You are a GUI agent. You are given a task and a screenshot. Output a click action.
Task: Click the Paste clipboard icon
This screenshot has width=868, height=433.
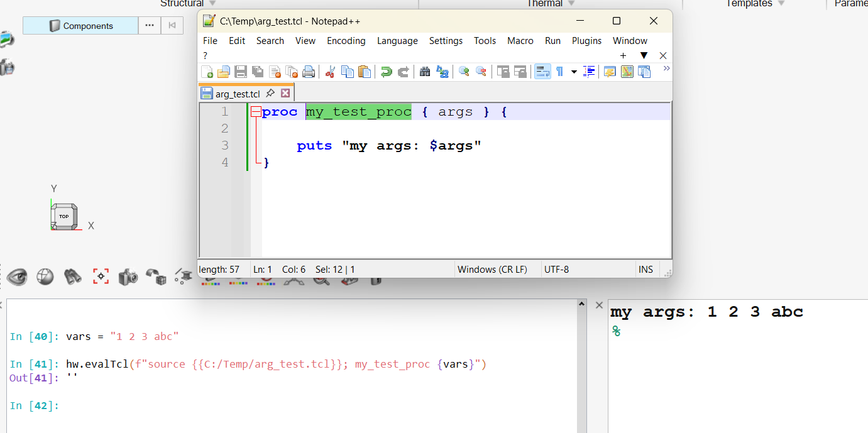[x=364, y=72]
